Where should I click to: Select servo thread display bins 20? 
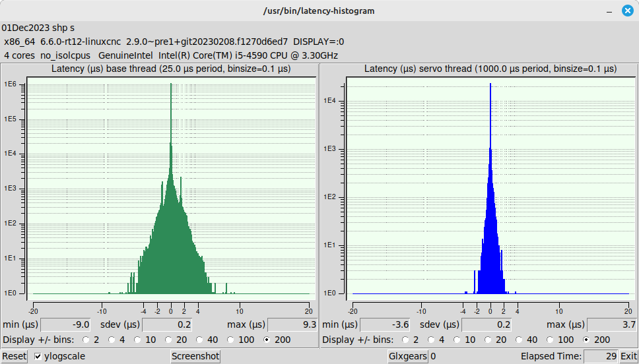click(488, 340)
